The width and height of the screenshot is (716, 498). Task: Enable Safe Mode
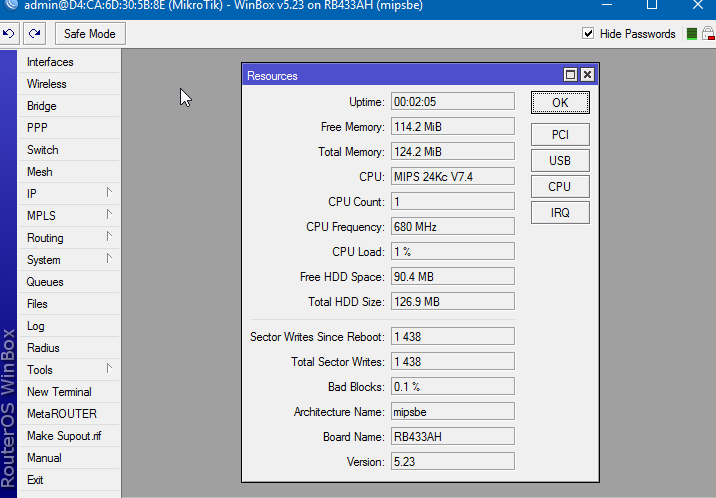90,34
